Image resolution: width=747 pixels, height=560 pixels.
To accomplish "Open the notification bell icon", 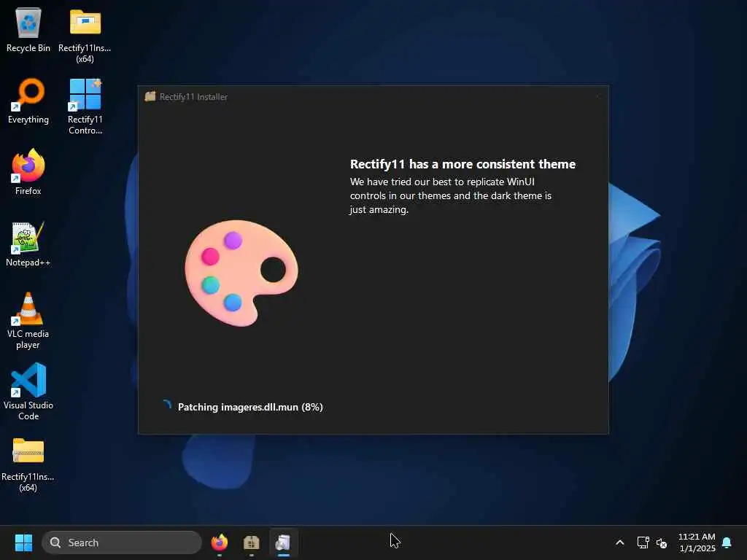I will 727,542.
